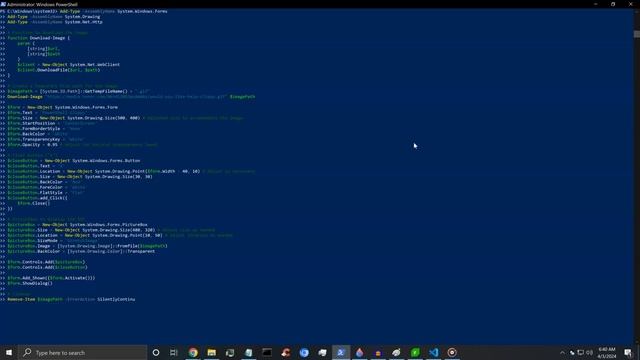Click the 'Type here to search' box
640x360 pixels.
pyautogui.click(x=83, y=352)
